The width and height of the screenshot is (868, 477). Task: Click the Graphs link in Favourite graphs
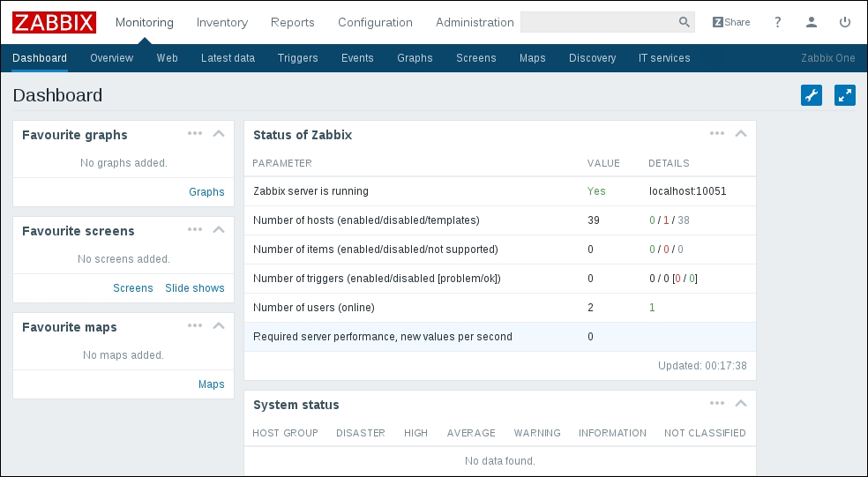206,192
